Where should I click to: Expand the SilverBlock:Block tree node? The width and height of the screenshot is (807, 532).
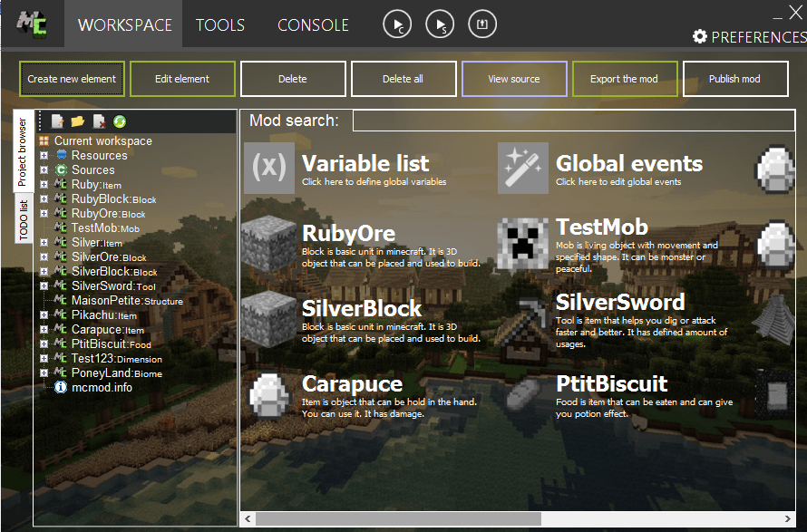click(44, 271)
